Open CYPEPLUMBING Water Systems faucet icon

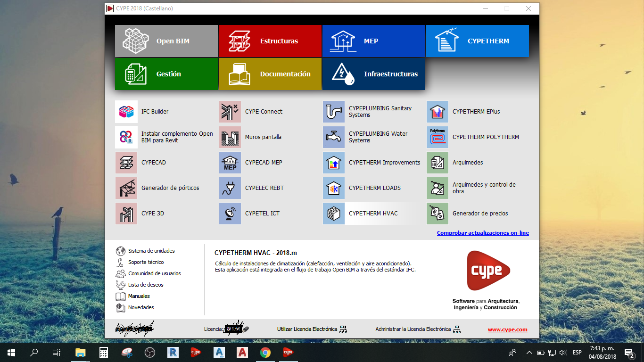click(334, 137)
